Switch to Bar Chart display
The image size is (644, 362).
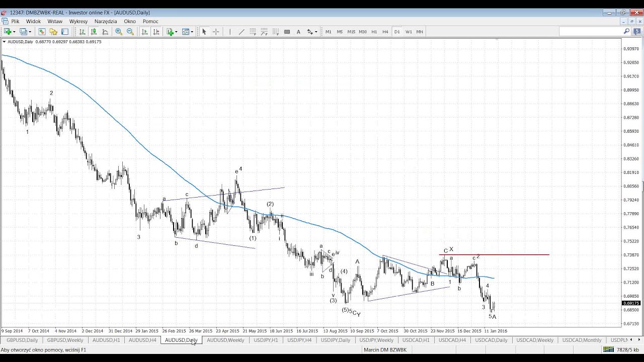click(x=82, y=32)
